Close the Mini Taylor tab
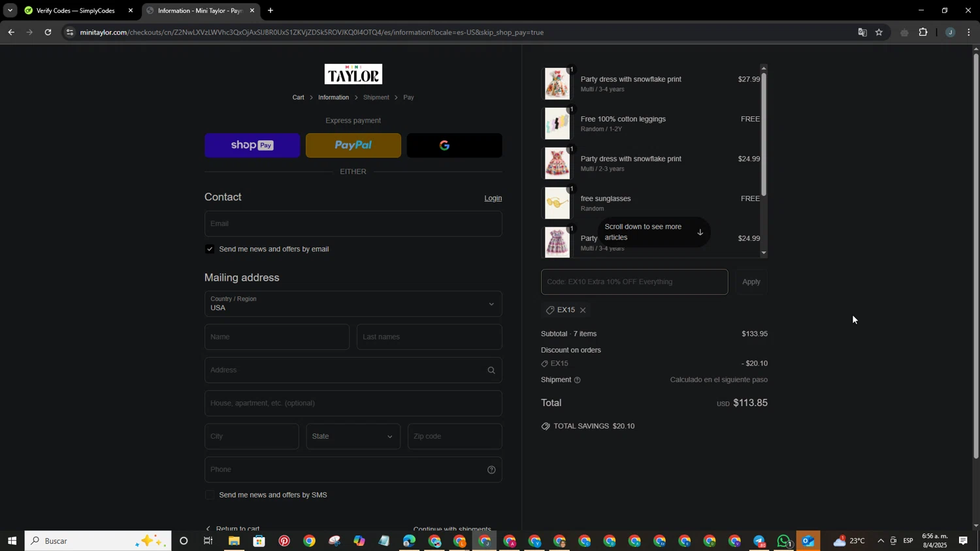 point(252,10)
